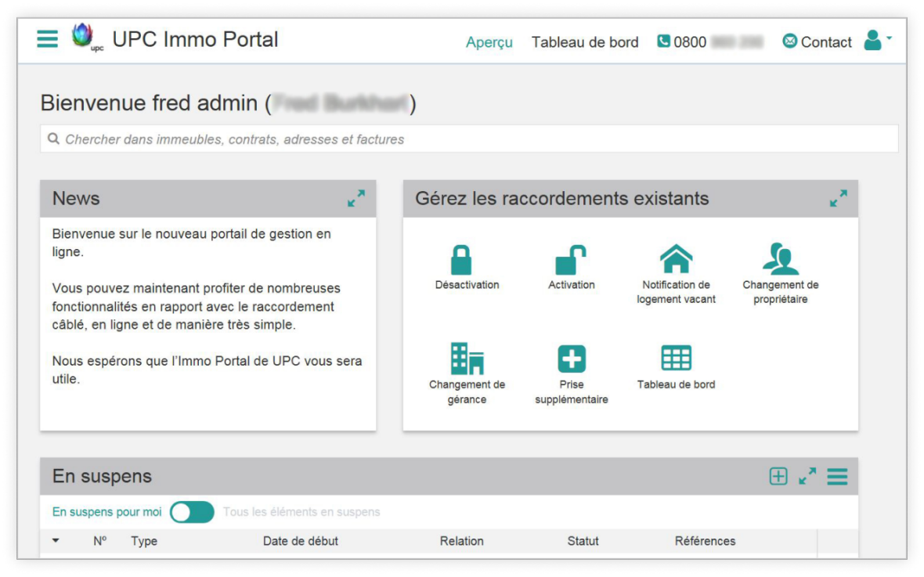Open the En suspens list menu

pos(837,476)
